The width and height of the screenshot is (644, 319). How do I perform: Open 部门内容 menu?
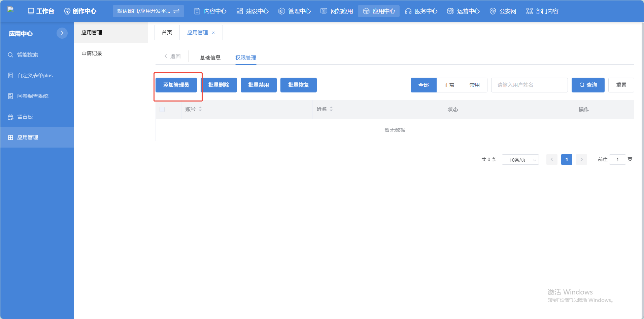coord(542,11)
